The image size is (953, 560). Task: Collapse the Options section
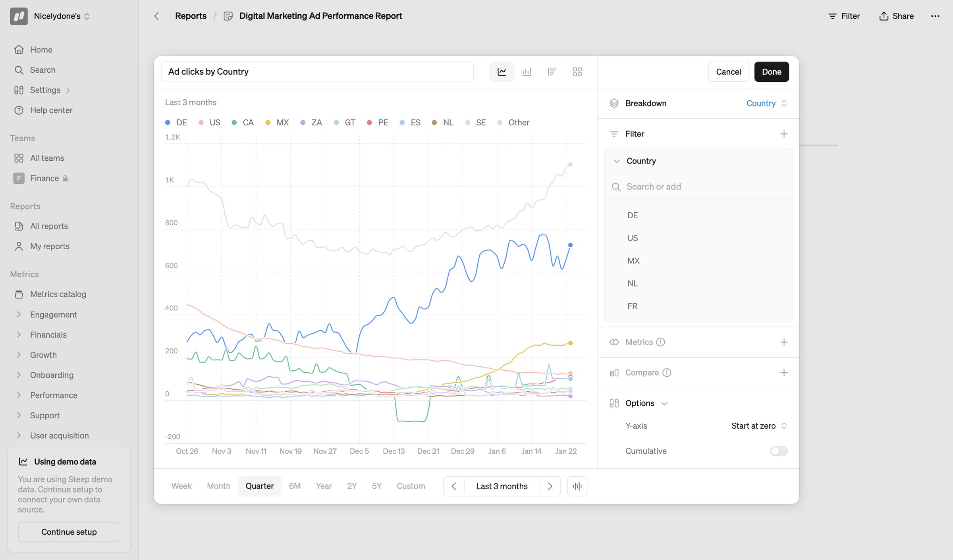[x=664, y=404]
